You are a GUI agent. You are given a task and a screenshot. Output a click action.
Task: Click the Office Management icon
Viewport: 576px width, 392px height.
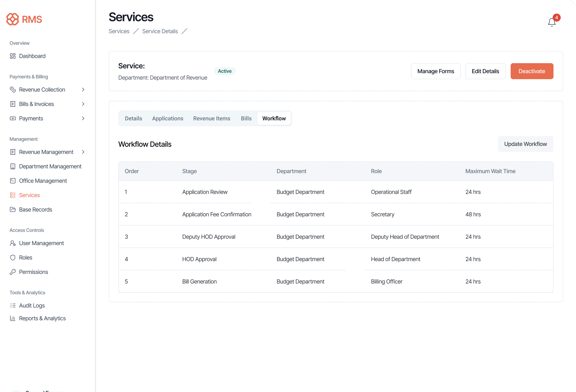point(13,181)
